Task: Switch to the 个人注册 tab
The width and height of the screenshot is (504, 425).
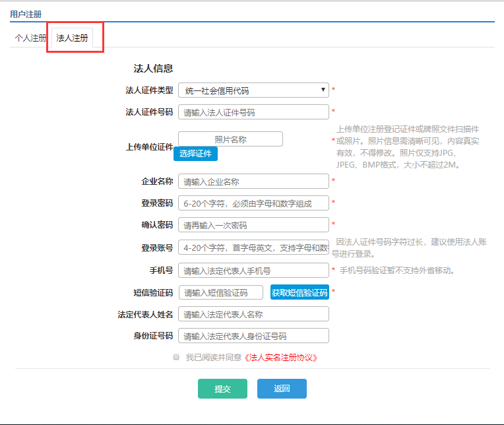Action: click(30, 38)
